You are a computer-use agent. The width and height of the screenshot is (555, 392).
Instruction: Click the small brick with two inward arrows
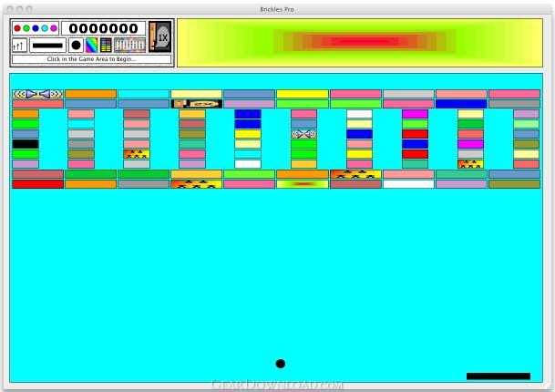pyautogui.click(x=303, y=134)
